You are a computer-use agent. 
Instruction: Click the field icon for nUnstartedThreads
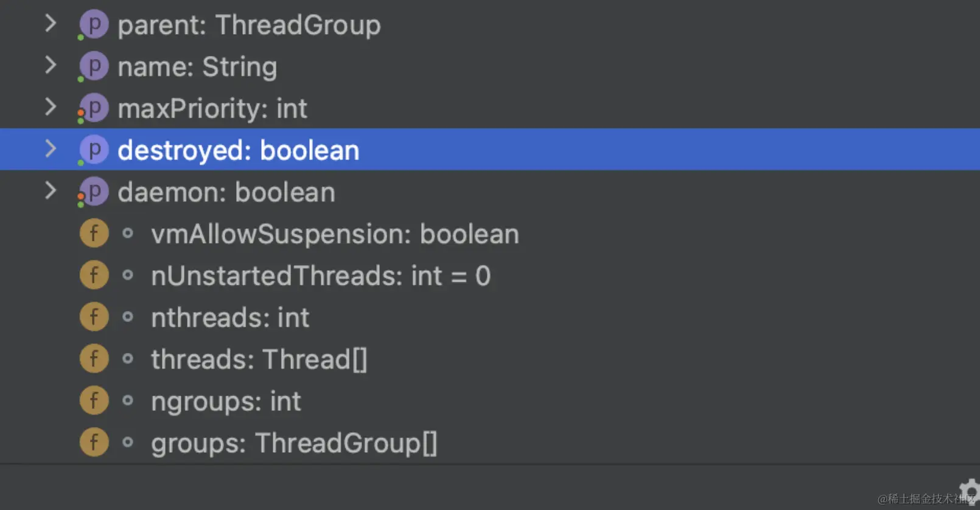(x=94, y=275)
